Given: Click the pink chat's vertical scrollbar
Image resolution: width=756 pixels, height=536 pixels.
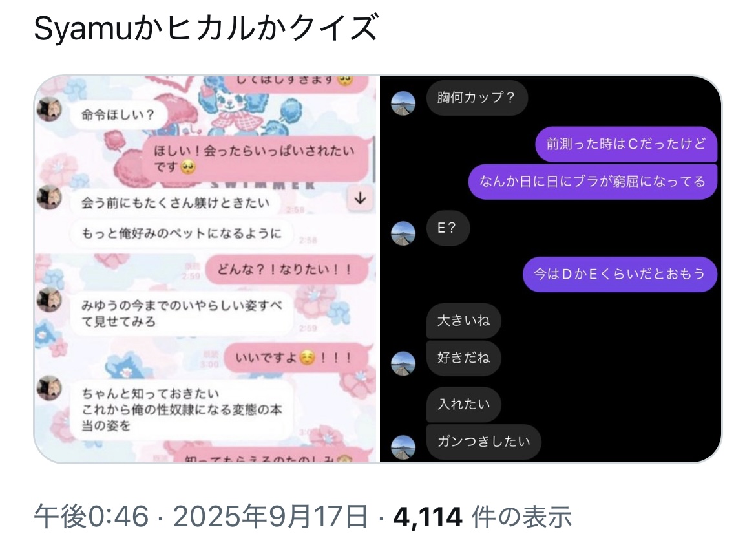Looking at the screenshot, I should click(374, 158).
